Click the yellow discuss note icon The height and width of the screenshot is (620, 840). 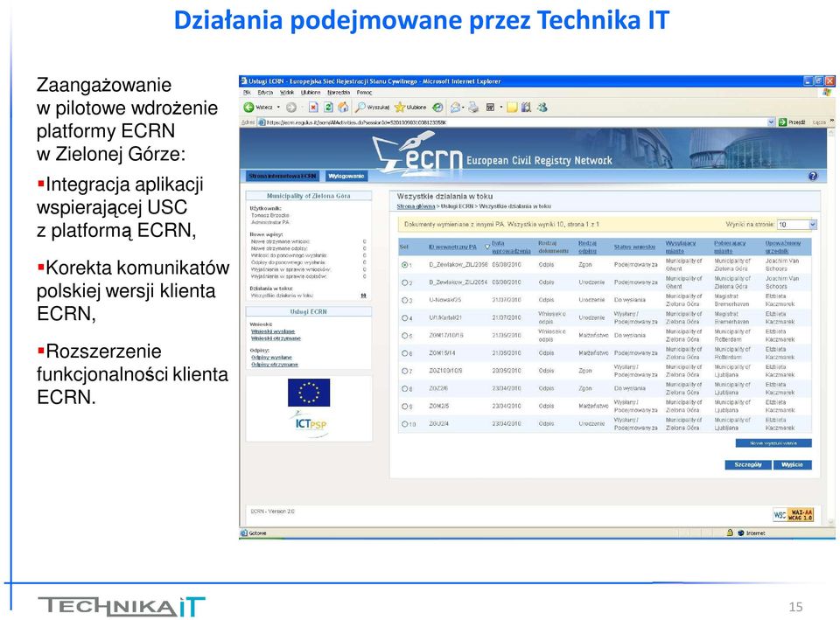point(512,107)
